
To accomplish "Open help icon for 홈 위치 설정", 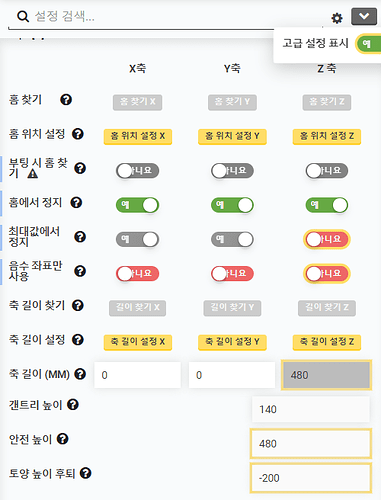I will [78, 134].
